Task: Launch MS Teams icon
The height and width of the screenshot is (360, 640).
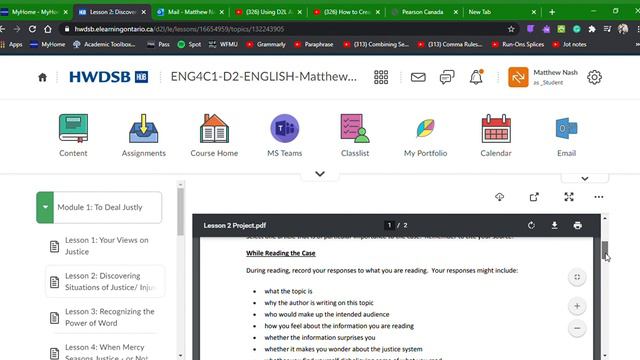Action: [284, 128]
